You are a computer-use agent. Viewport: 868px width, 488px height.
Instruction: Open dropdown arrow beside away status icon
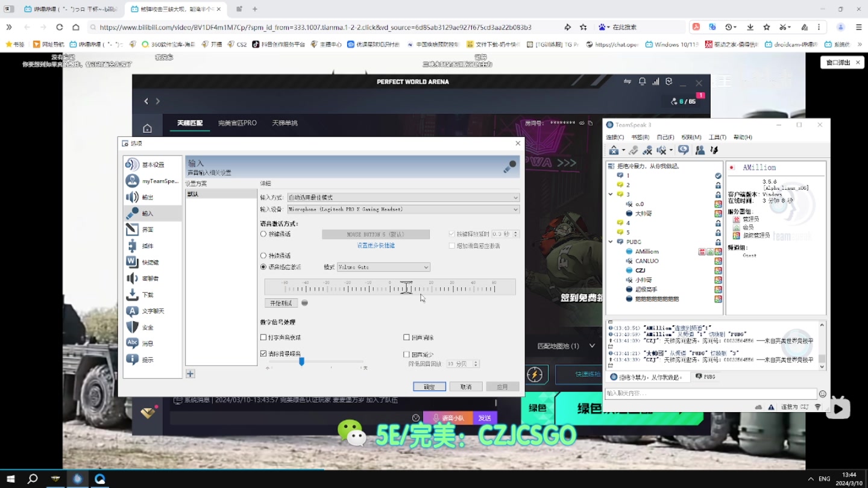pyautogui.click(x=623, y=151)
